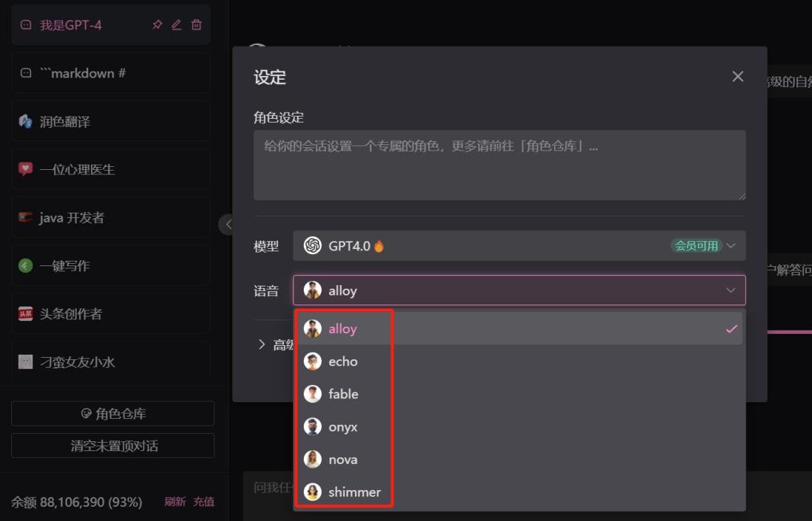Focus the 角色设定 text area

499,165
